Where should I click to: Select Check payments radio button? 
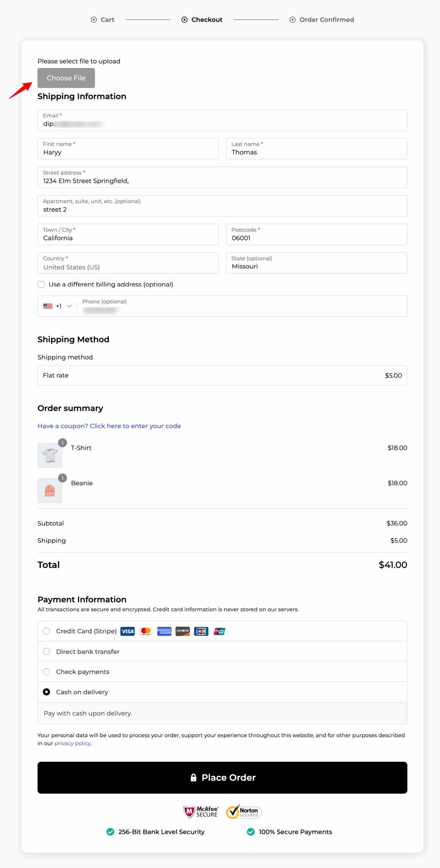pos(46,672)
